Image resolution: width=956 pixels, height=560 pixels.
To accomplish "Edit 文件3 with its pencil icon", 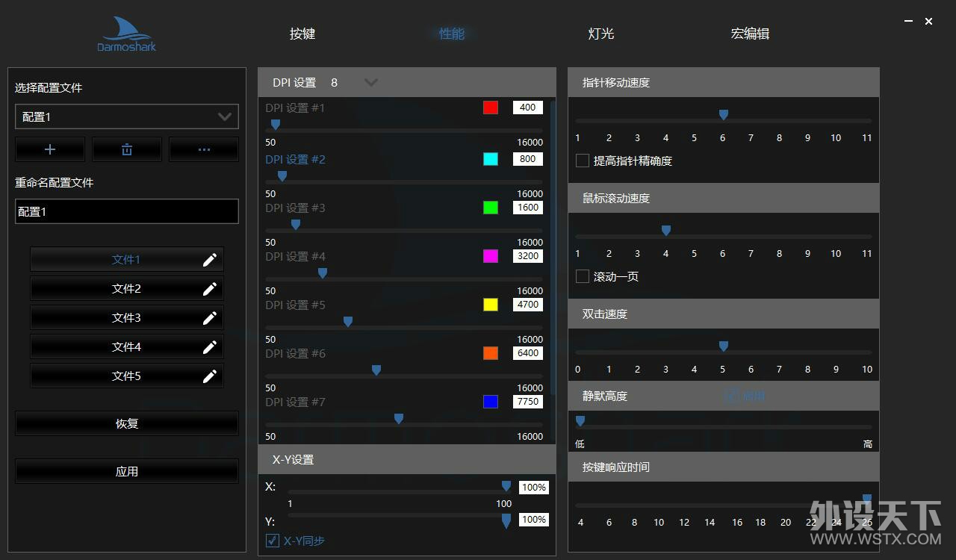I will coord(210,317).
